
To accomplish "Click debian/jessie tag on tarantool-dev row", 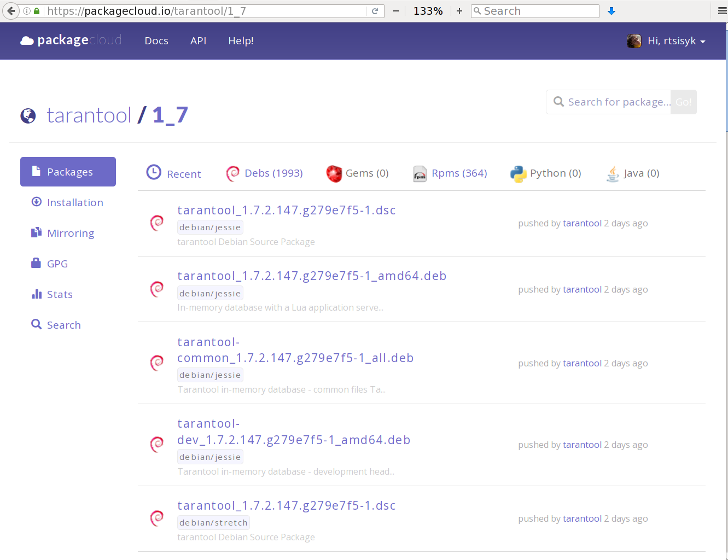I will (x=210, y=457).
